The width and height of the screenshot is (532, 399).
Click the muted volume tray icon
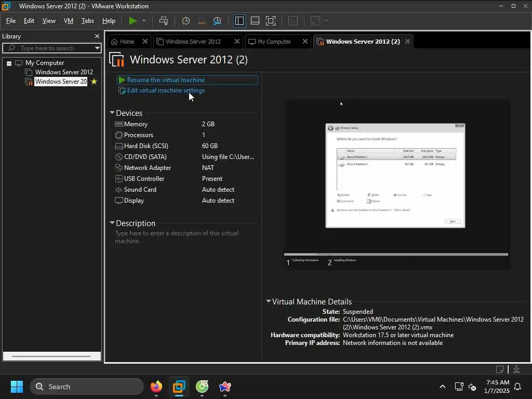coord(472,387)
